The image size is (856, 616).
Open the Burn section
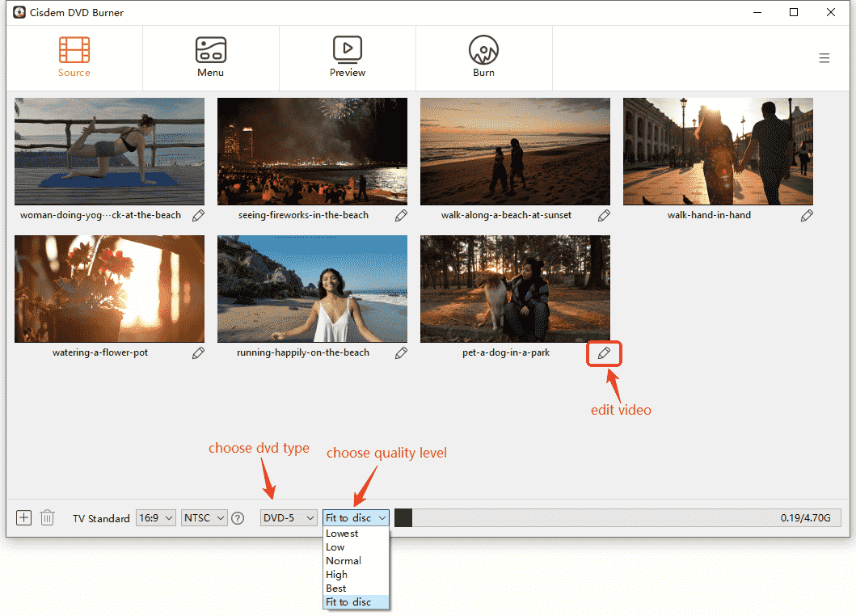[483, 57]
